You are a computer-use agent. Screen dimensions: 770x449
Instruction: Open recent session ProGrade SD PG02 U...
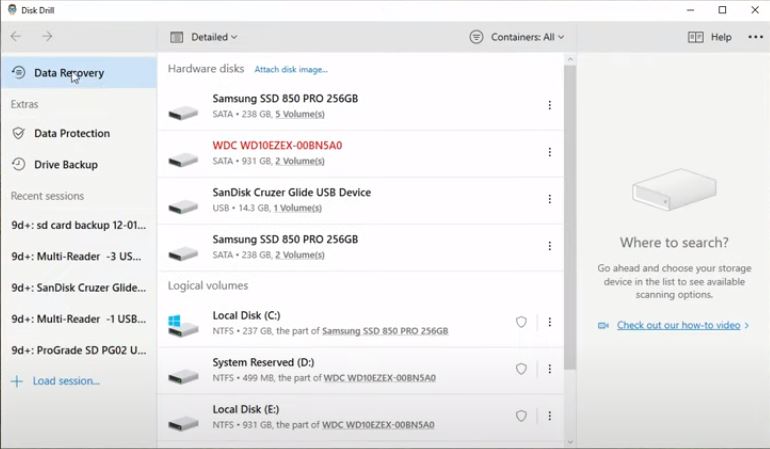click(x=79, y=350)
